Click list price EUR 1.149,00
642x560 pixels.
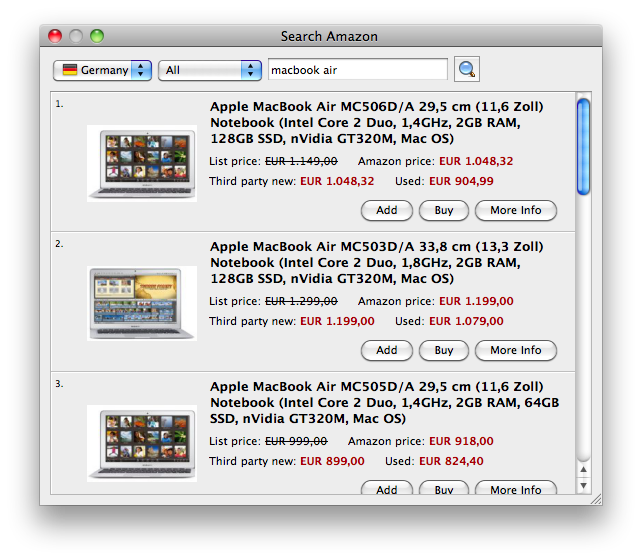(301, 161)
